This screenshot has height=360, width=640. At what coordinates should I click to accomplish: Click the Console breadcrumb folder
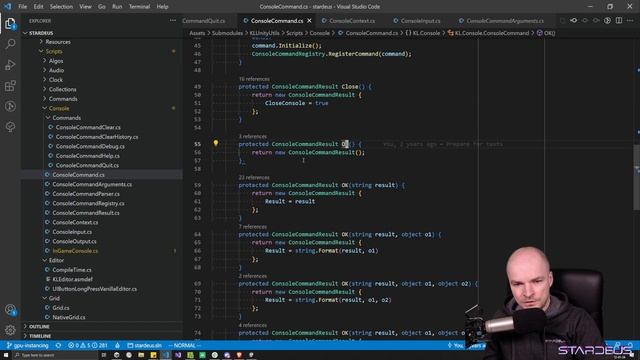coord(319,33)
